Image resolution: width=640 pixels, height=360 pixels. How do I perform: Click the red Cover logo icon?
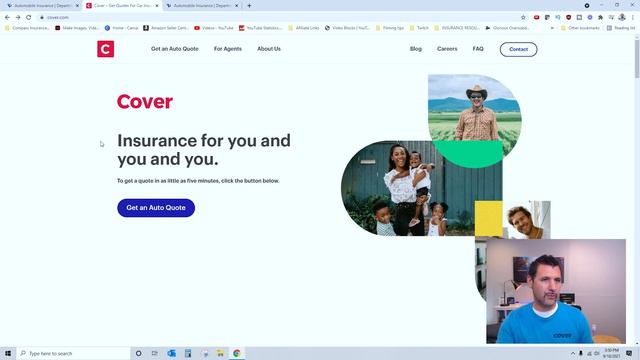[105, 49]
